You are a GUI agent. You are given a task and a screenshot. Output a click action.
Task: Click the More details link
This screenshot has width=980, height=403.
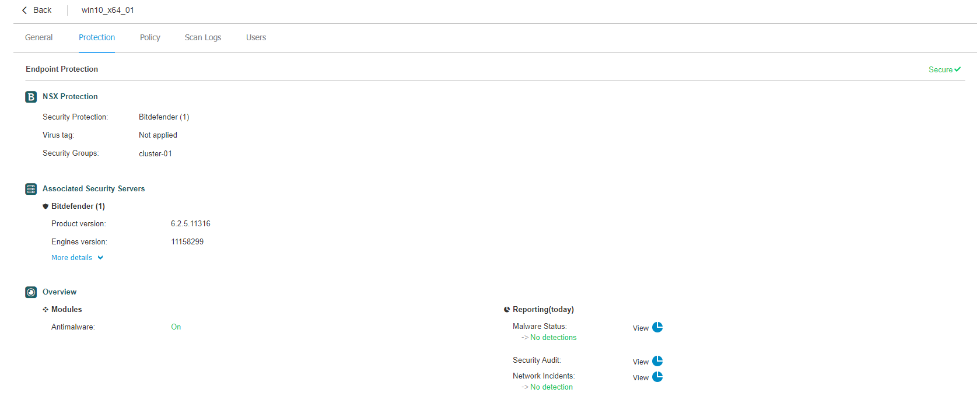[72, 258]
